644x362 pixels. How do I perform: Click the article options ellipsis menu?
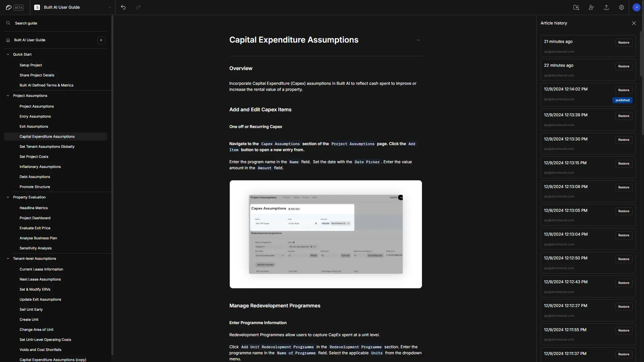click(x=418, y=40)
